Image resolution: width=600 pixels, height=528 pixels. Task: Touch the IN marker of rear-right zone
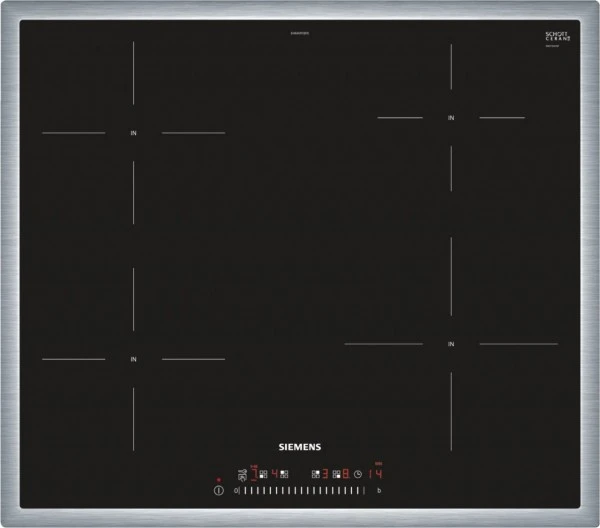(x=451, y=118)
